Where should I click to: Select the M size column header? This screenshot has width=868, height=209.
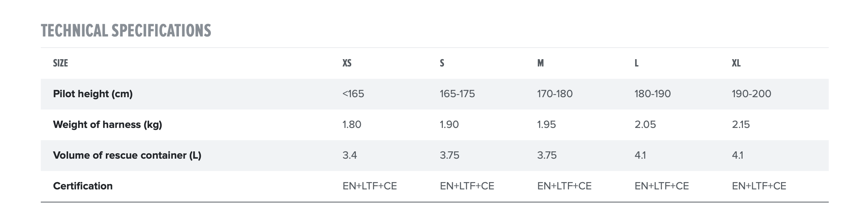(540, 63)
